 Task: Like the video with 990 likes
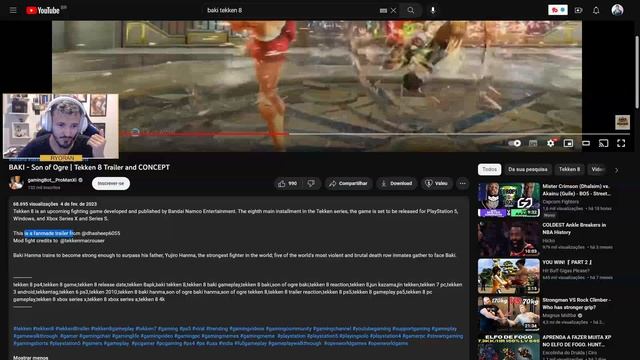[288, 184]
